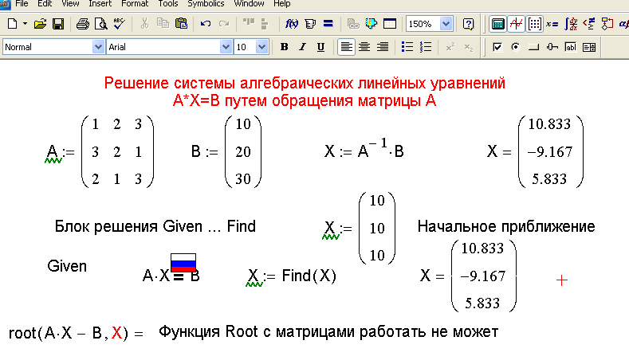629x364 pixels.
Task: Save the worksheet with the floppy icon
Action: click(58, 24)
